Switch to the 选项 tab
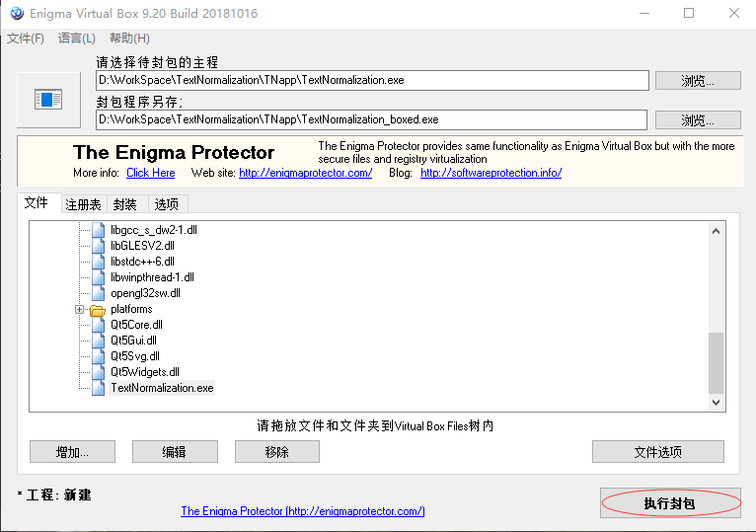The height and width of the screenshot is (532, 756). tap(167, 204)
